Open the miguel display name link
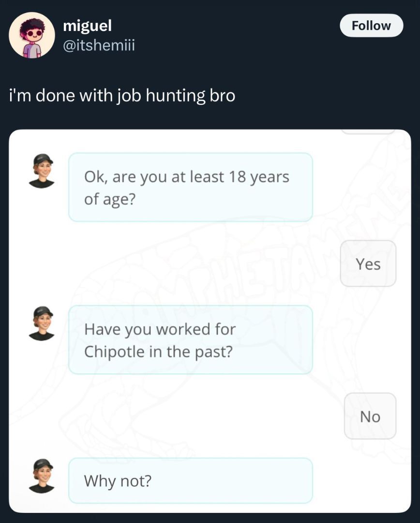The height and width of the screenshot is (523, 420). point(87,26)
